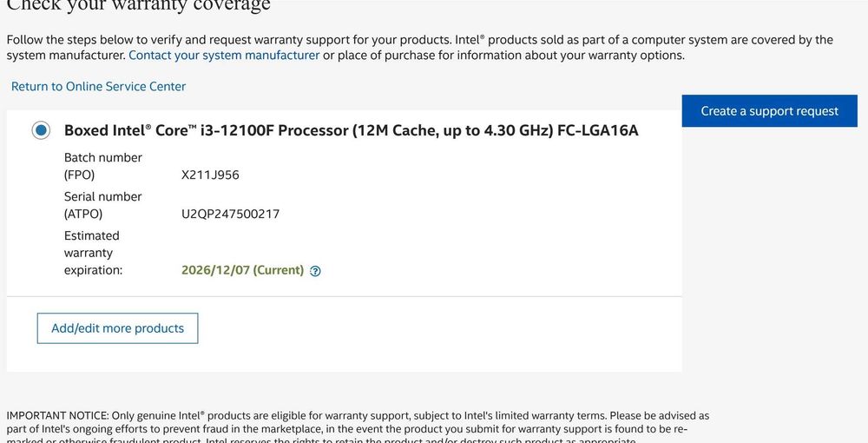Click the Batch number (FPO) label

pyautogui.click(x=102, y=166)
